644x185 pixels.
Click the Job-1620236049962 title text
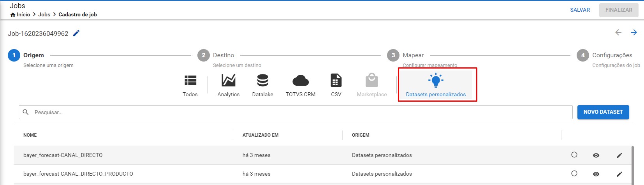(x=38, y=33)
